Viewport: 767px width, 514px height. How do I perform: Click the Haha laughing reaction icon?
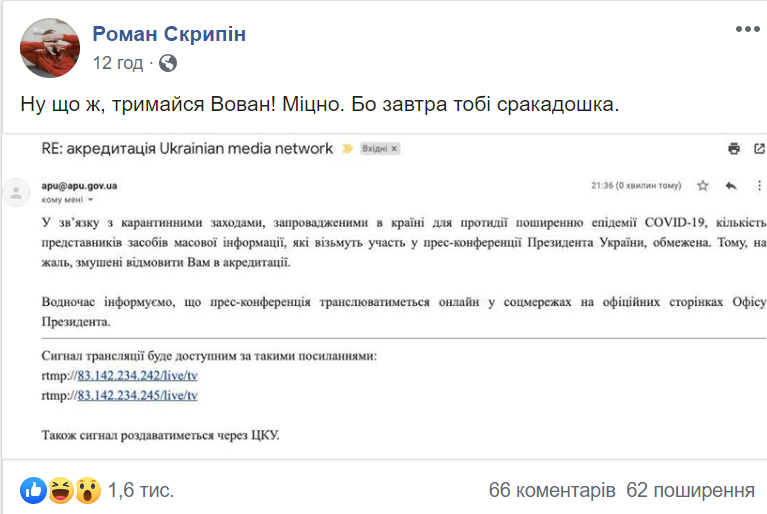(x=59, y=490)
